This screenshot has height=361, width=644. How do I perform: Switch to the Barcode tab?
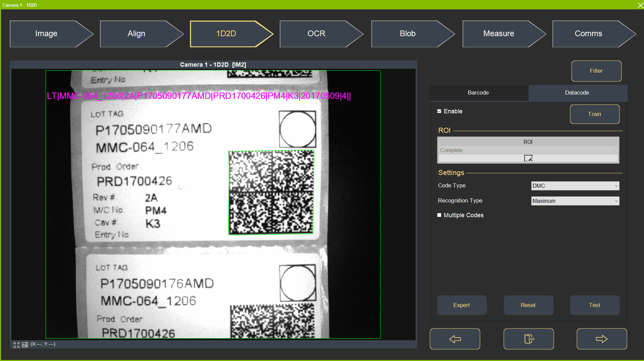coord(479,93)
